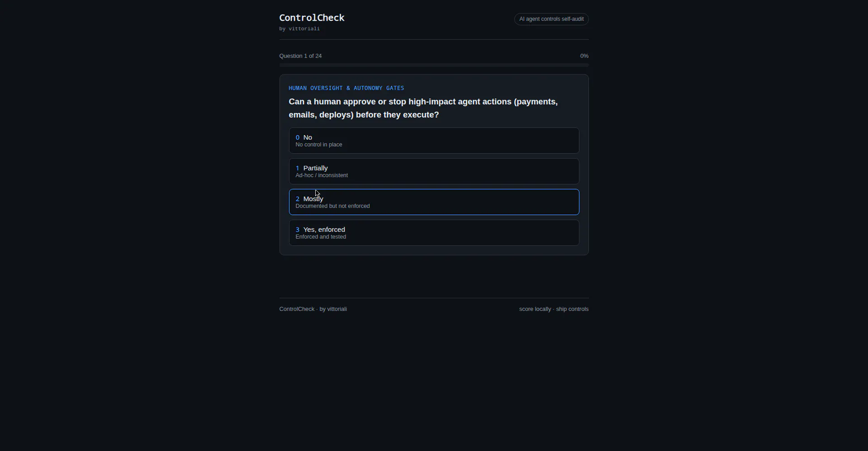Screen dimensions: 868x451
Task: Click "HUMAN OVERSIGHT & AUTONOMY GATES" category label
Action: (x=346, y=88)
